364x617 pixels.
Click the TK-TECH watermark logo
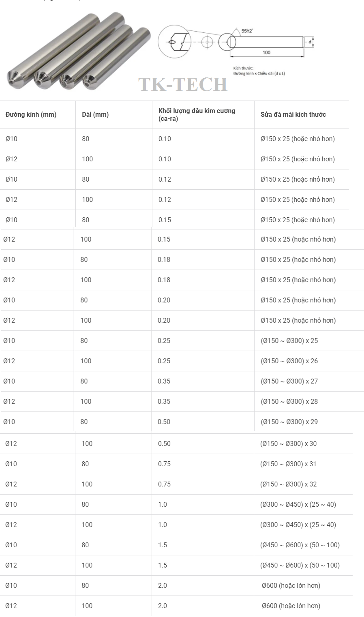pyautogui.click(x=183, y=84)
